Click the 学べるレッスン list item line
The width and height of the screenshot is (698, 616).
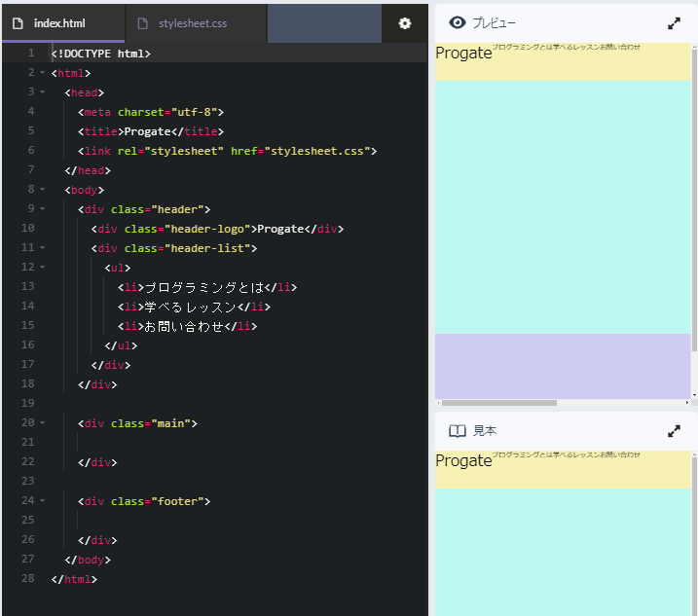[x=194, y=308]
